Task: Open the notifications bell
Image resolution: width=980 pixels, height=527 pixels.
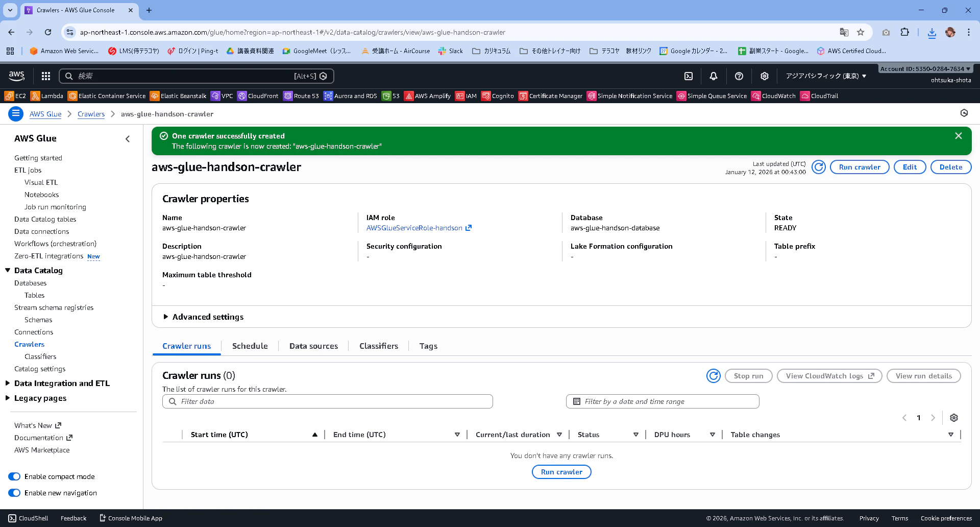Action: pyautogui.click(x=714, y=76)
